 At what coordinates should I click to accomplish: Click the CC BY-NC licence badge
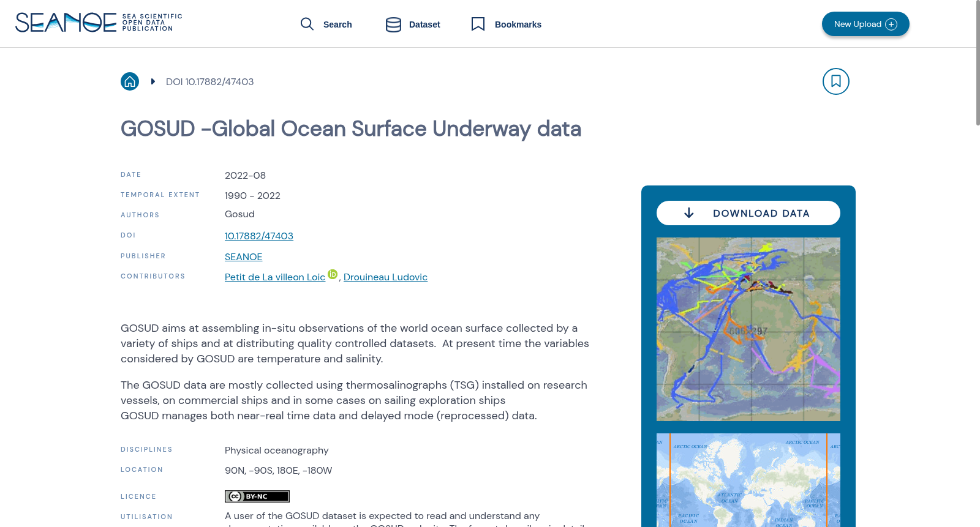(257, 496)
